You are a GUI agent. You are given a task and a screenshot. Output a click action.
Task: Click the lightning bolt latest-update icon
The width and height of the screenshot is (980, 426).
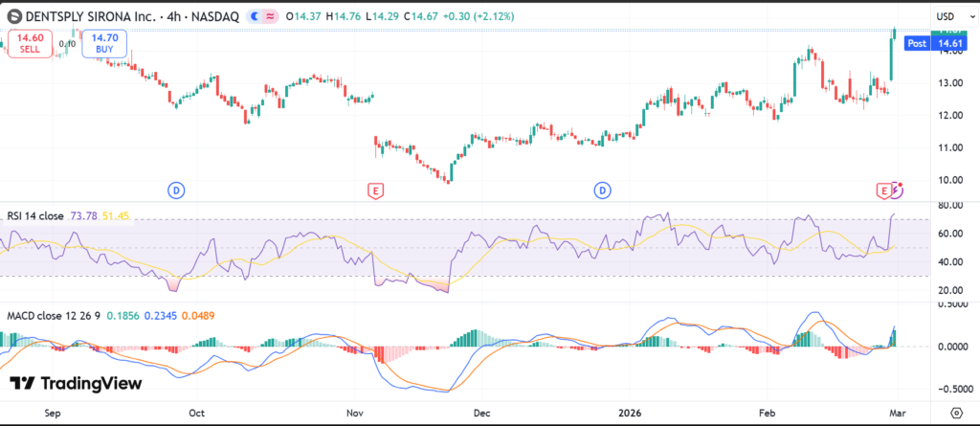point(897,189)
